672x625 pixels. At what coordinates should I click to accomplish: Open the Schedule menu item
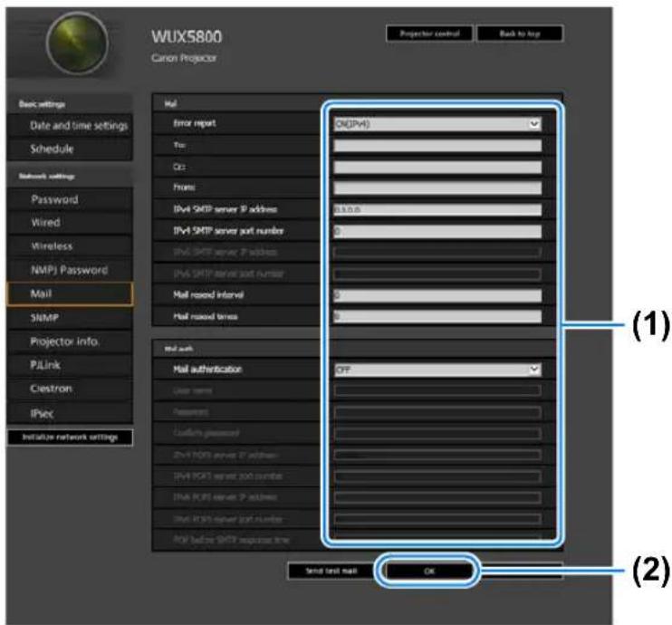tap(70, 149)
